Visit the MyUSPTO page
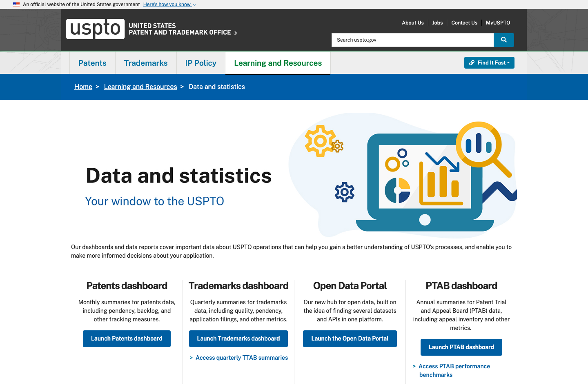 [x=498, y=22]
